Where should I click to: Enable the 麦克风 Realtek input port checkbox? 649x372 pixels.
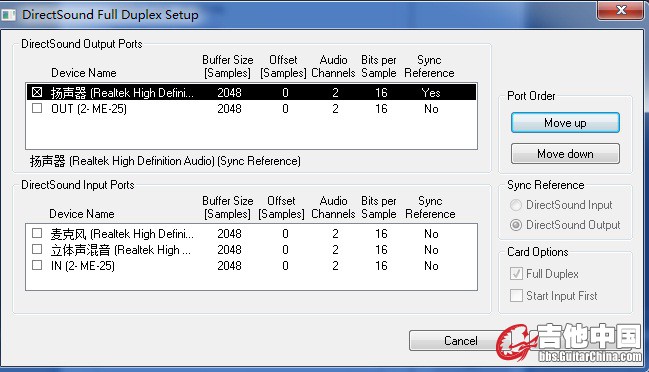[37, 233]
